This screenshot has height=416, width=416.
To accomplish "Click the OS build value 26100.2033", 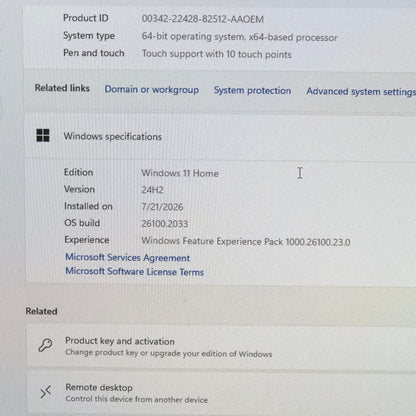I will [x=165, y=224].
